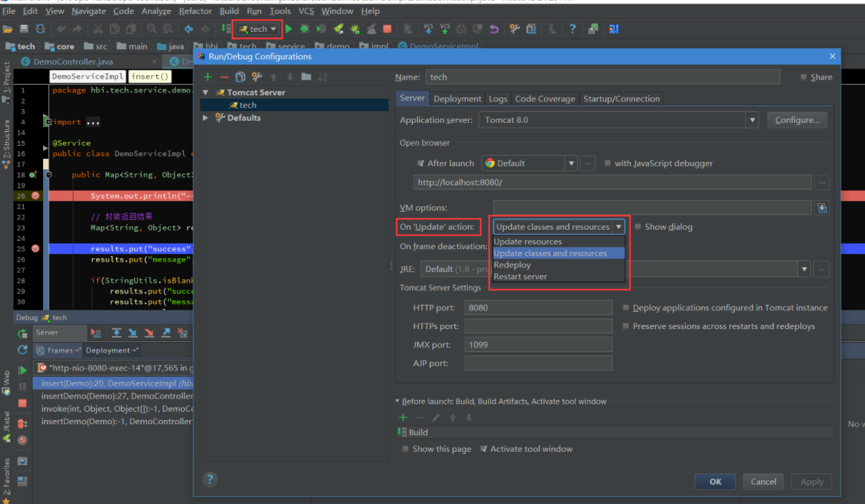Open Project Structure icon in toolbar
This screenshot has height=504, width=865.
(x=532, y=28)
